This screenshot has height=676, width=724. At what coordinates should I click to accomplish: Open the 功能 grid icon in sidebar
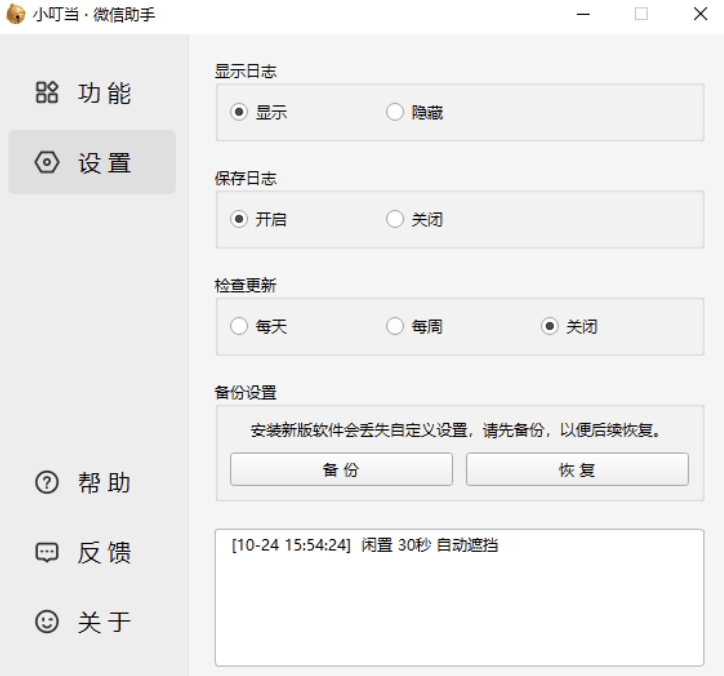click(x=47, y=93)
